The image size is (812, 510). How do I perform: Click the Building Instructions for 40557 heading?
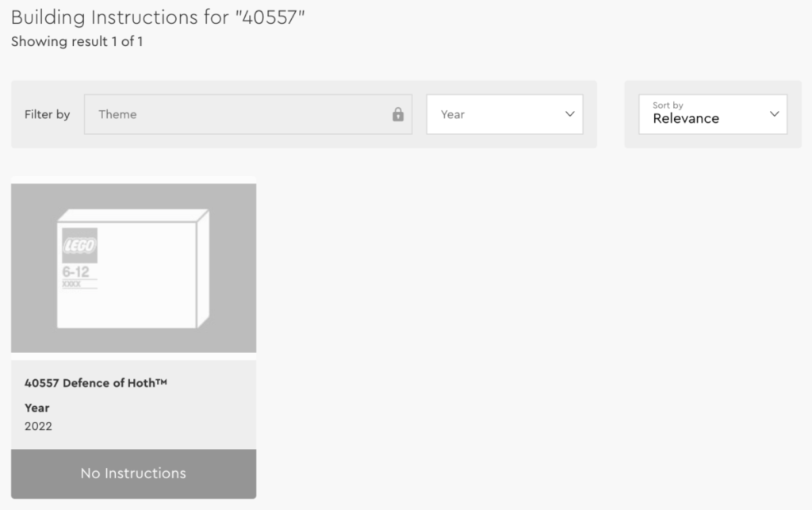pyautogui.click(x=158, y=17)
